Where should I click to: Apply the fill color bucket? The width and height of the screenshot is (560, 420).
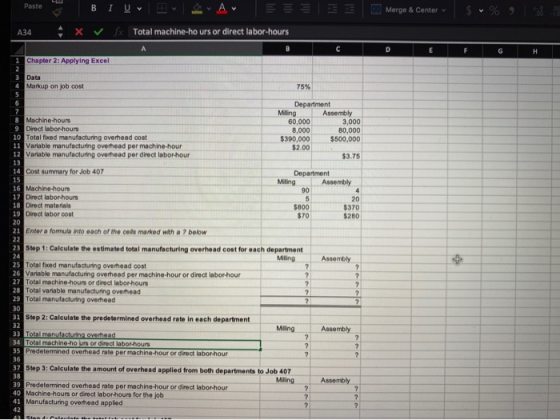tap(197, 8)
